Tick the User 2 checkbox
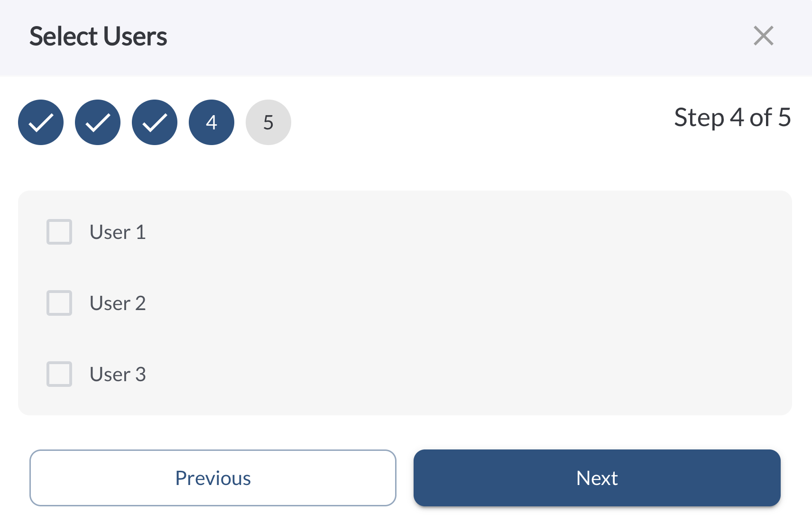The height and width of the screenshot is (531, 812). tap(59, 303)
